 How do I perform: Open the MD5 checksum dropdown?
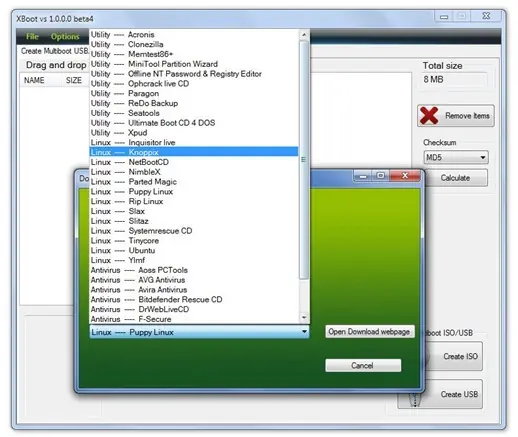click(x=456, y=157)
